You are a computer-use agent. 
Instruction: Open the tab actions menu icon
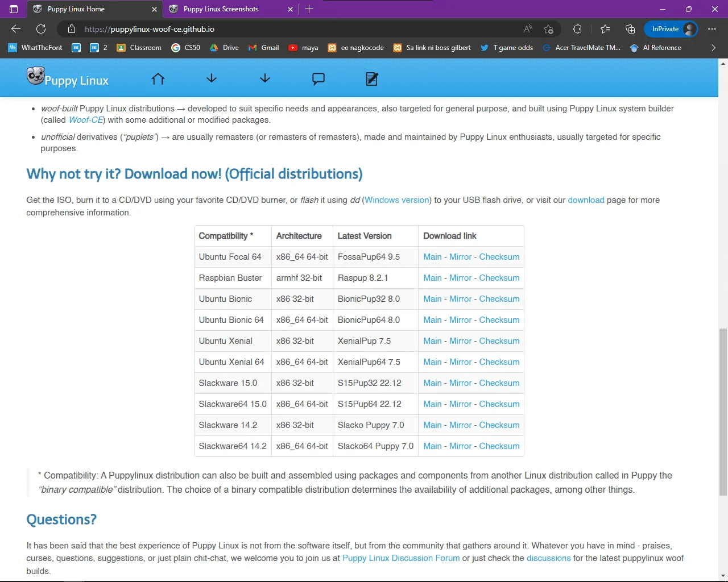pos(14,9)
